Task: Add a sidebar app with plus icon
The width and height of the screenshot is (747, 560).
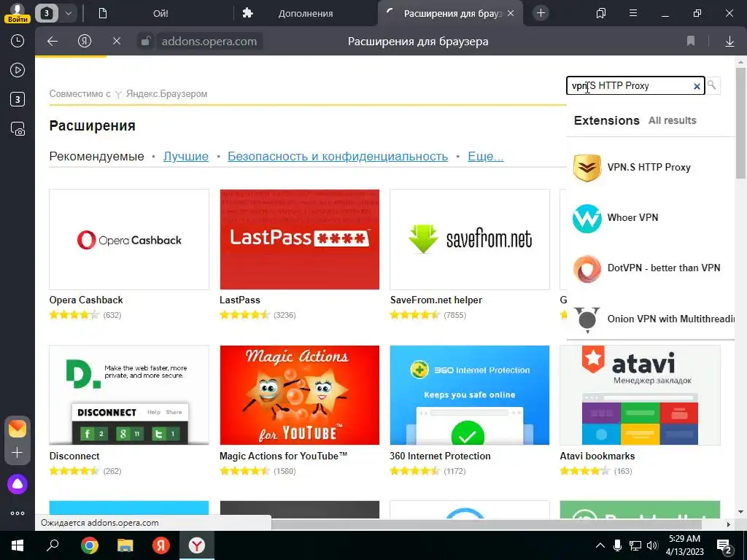Action: click(18, 452)
